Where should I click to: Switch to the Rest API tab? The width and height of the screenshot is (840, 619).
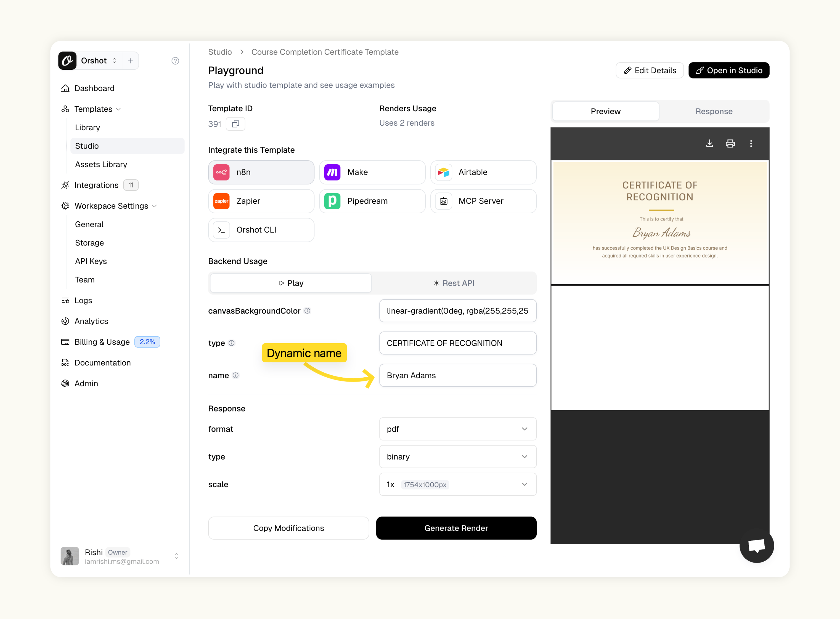coord(454,283)
